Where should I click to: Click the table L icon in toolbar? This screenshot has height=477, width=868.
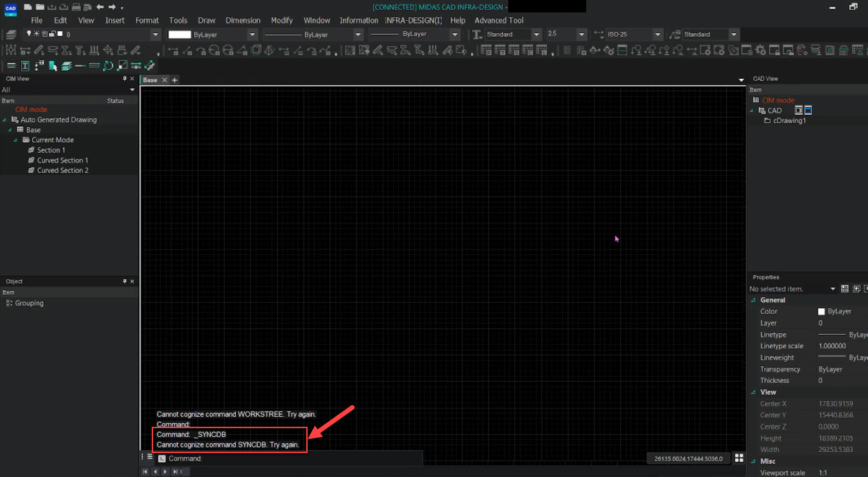pos(541,50)
